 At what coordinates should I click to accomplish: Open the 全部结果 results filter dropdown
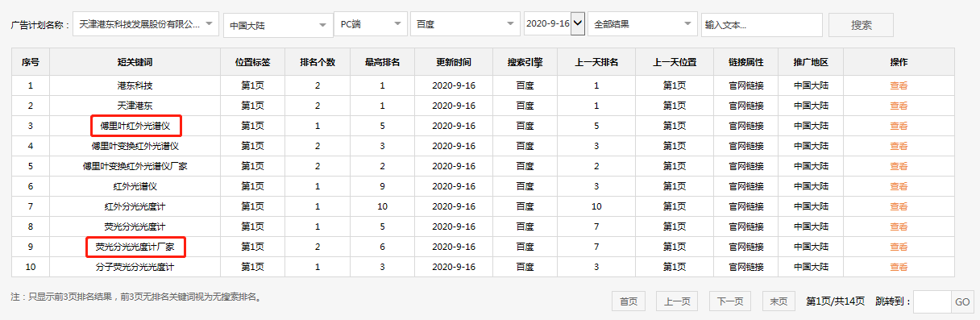click(643, 24)
